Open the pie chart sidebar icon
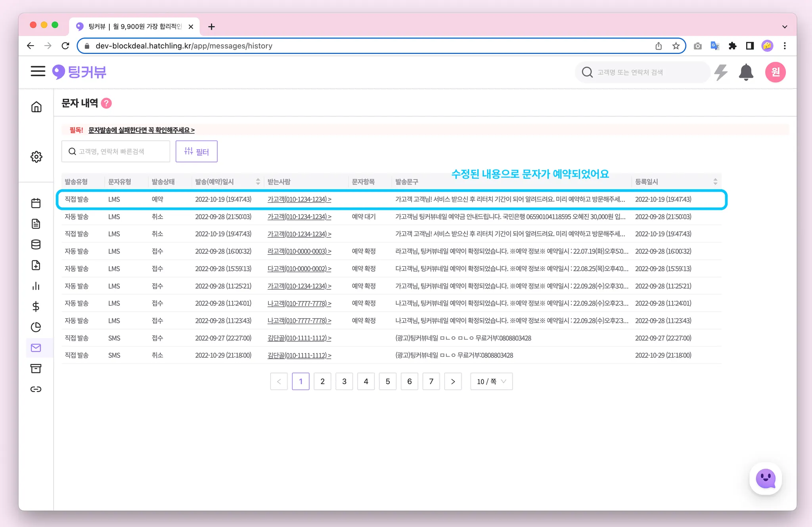 coord(36,327)
